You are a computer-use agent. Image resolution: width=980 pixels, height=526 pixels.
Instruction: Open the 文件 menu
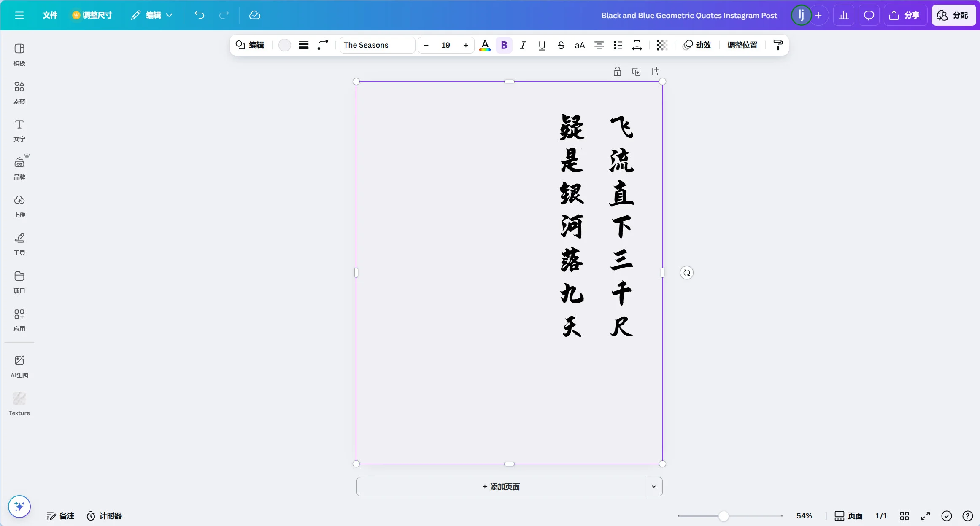coord(50,15)
